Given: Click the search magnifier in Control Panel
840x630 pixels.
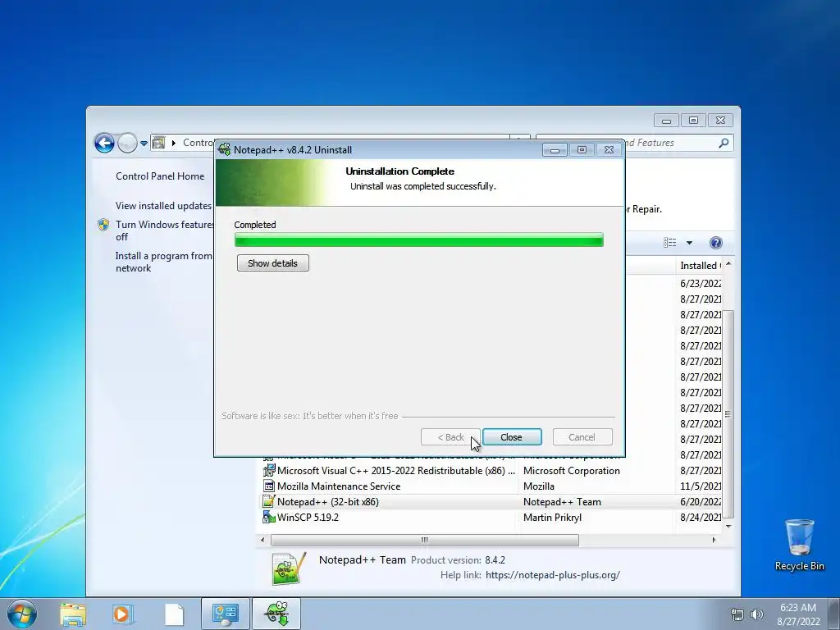Looking at the screenshot, I should point(724,143).
